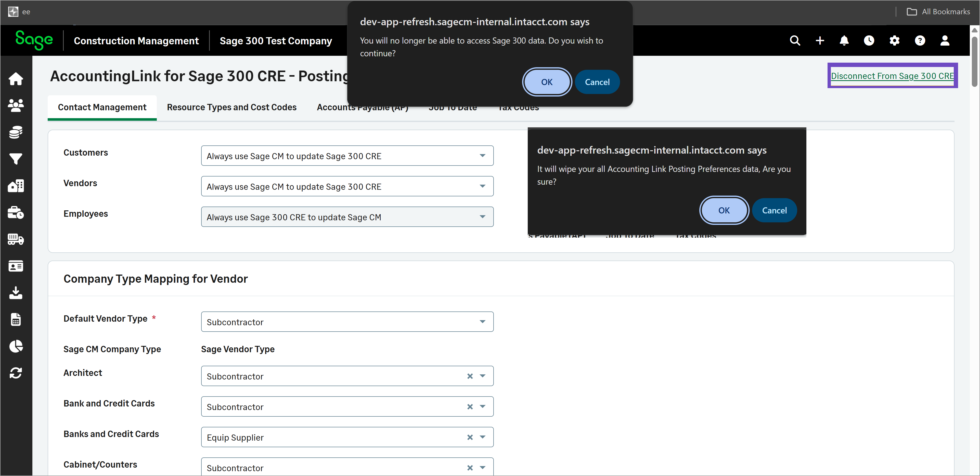This screenshot has width=980, height=476.
Task: Clear the Architect vendor type selection
Action: (x=470, y=376)
